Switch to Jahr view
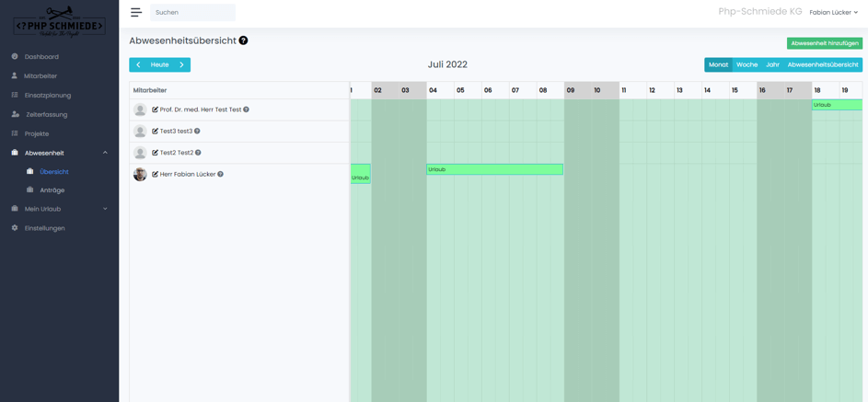Image resolution: width=868 pixels, height=402 pixels. click(x=772, y=65)
